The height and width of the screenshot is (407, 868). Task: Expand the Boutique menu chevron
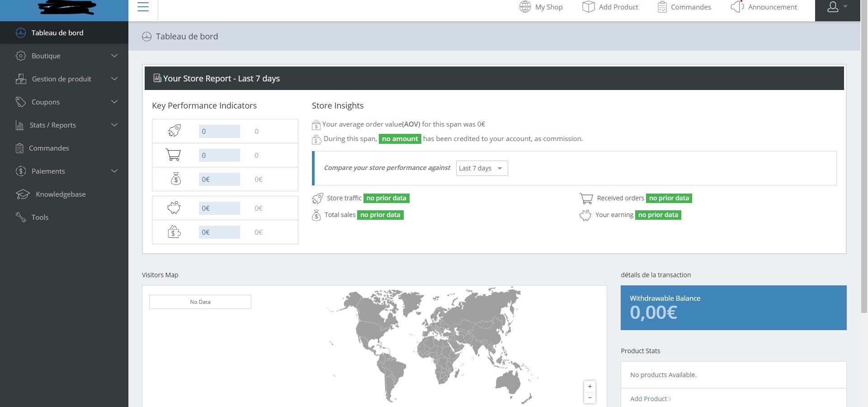[114, 56]
